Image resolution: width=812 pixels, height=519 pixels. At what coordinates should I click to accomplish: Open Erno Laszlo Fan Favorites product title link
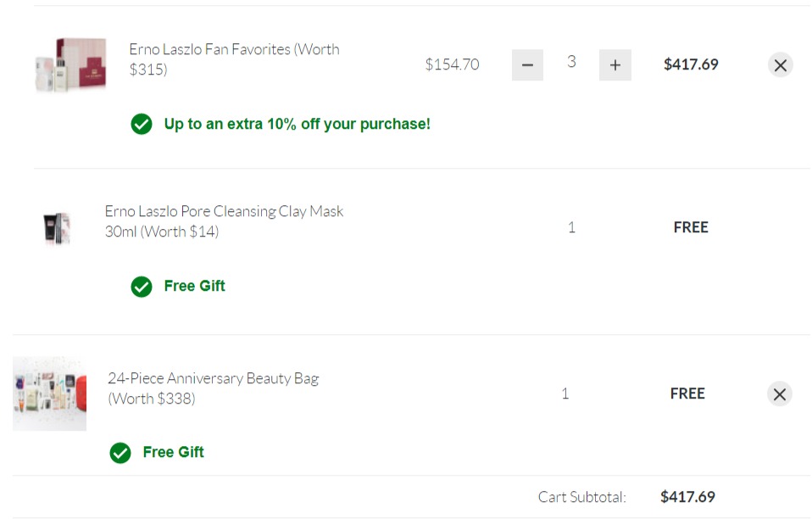[234, 59]
